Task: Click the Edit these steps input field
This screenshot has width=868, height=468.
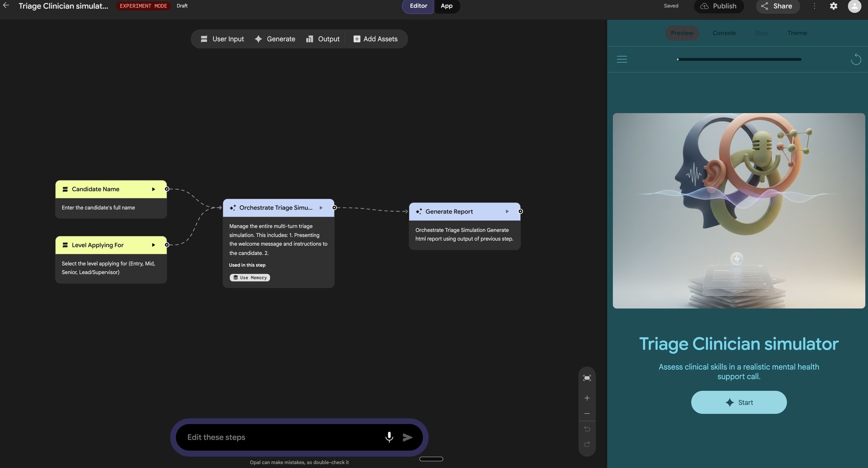Action: (280, 437)
